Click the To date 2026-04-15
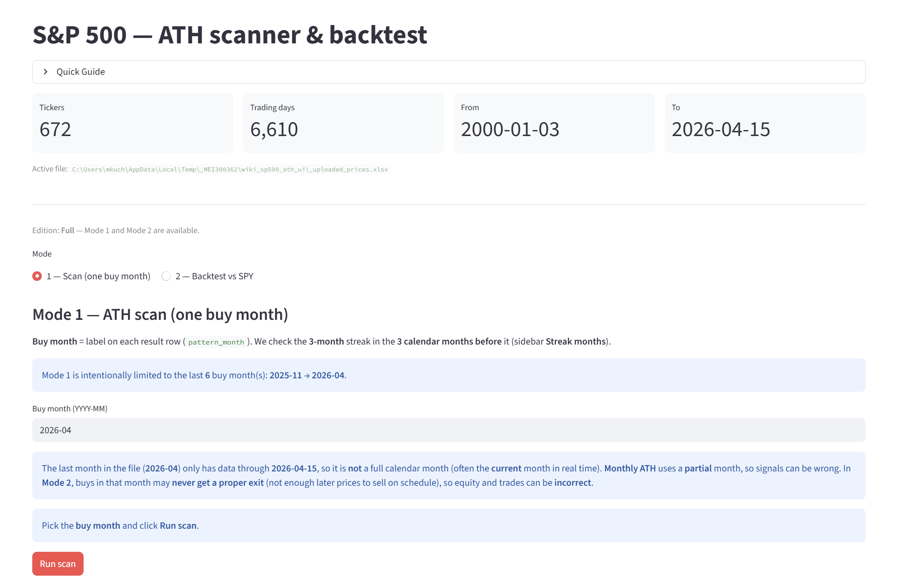902x588 pixels. coord(720,129)
